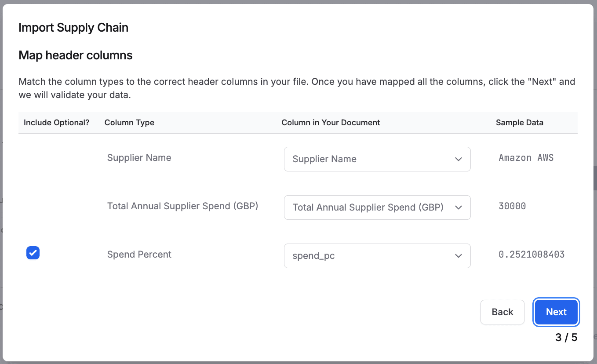
Task: Open the Supplier Name column dropdown
Action: [377, 159]
